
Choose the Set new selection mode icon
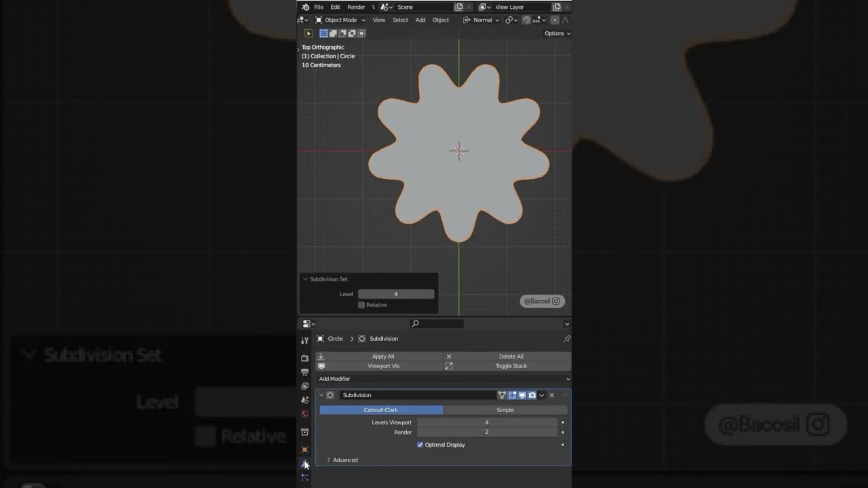tap(323, 33)
